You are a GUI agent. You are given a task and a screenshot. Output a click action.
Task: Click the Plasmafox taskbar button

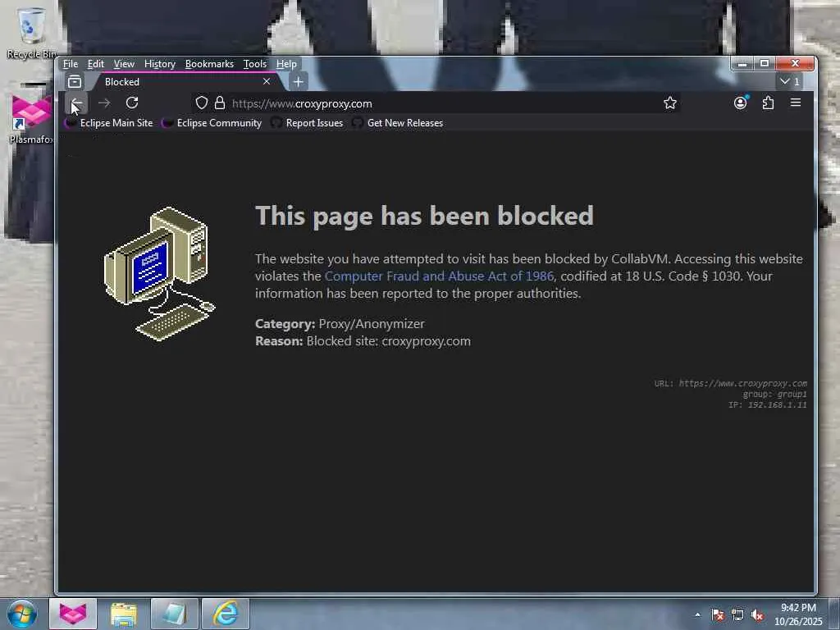(x=73, y=614)
